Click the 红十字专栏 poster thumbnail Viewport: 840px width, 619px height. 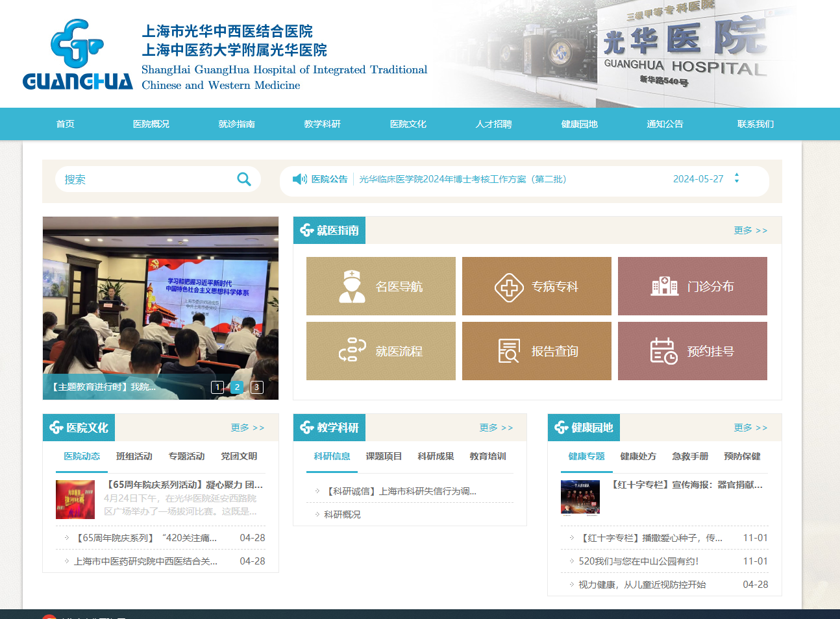(580, 498)
